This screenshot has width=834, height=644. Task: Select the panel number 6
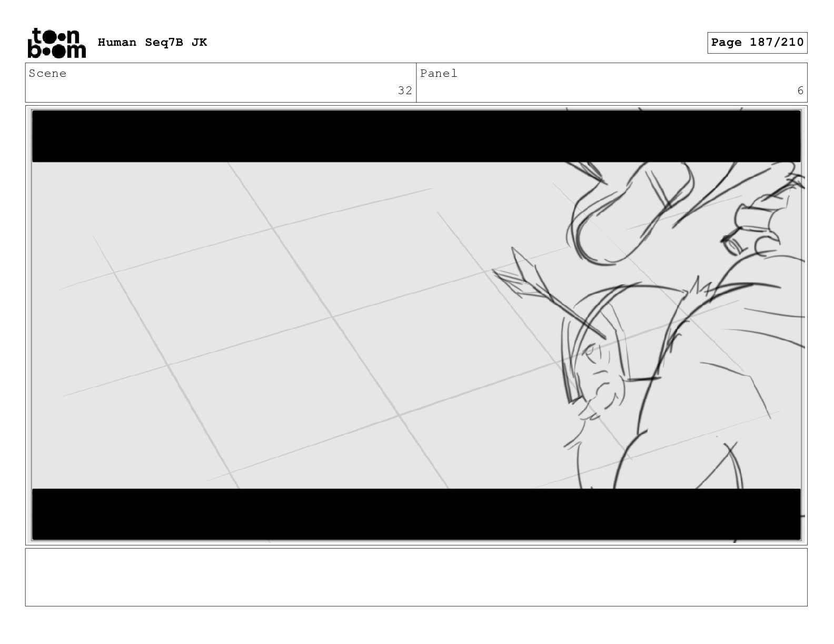point(800,90)
